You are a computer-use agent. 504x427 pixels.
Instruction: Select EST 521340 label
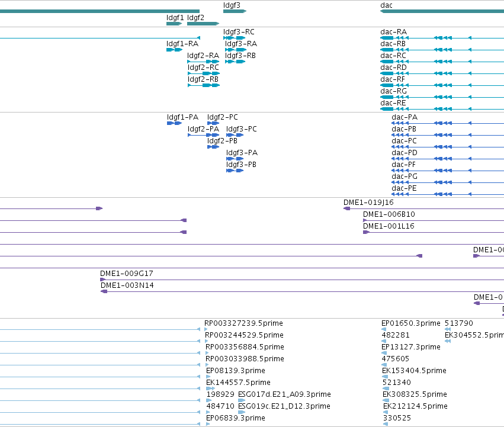coord(397,383)
